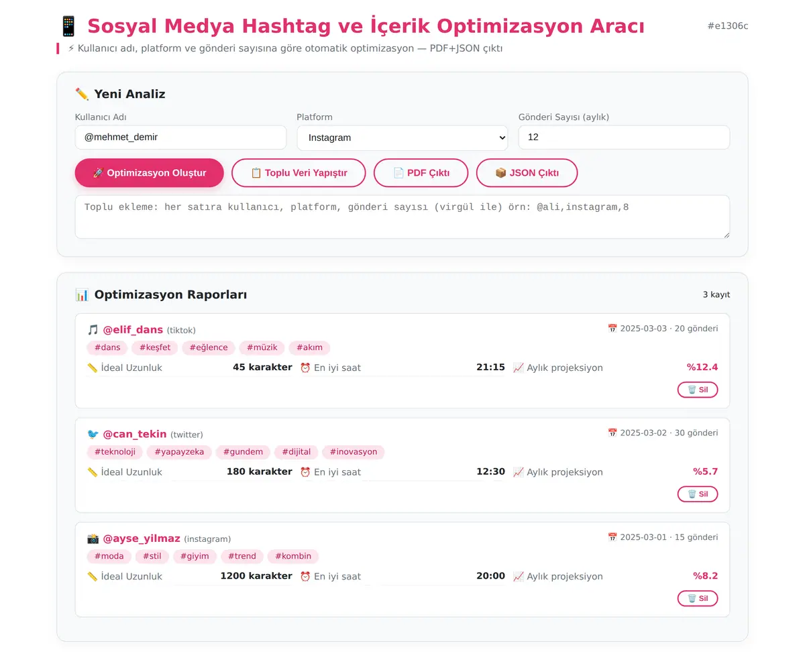
Task: Click the Optimizasyon Oluştur button
Action: (149, 173)
